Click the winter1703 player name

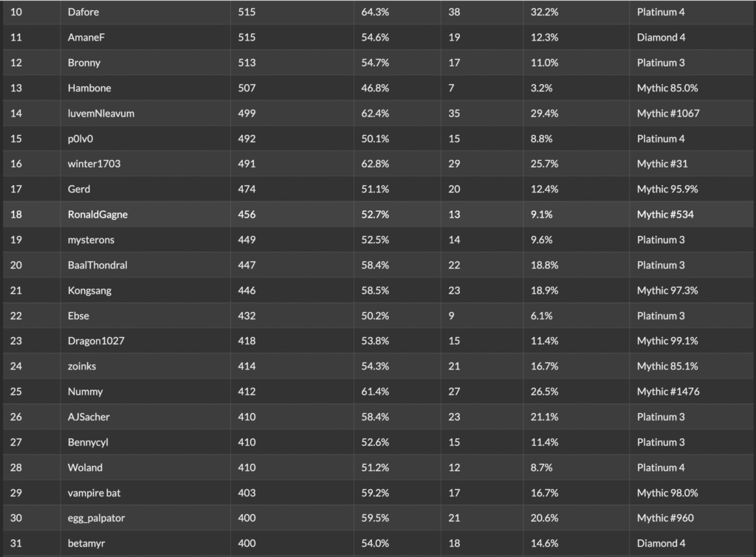click(94, 164)
